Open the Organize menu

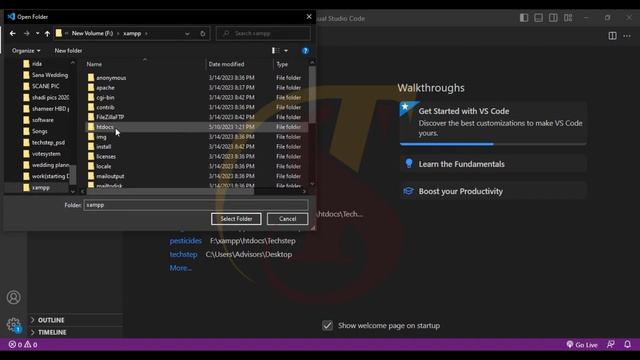pyautogui.click(x=26, y=51)
